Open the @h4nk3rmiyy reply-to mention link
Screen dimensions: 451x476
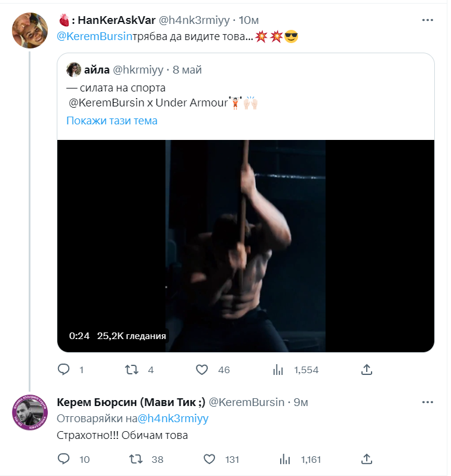(174, 419)
